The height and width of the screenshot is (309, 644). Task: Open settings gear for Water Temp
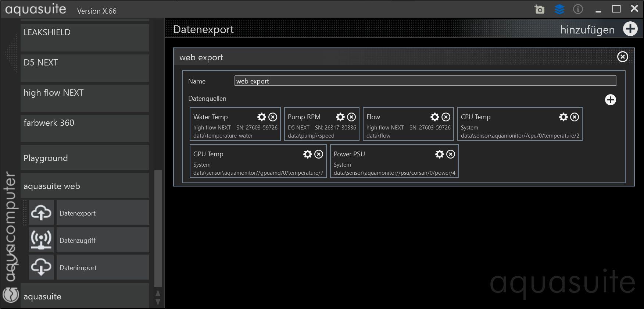(x=261, y=117)
